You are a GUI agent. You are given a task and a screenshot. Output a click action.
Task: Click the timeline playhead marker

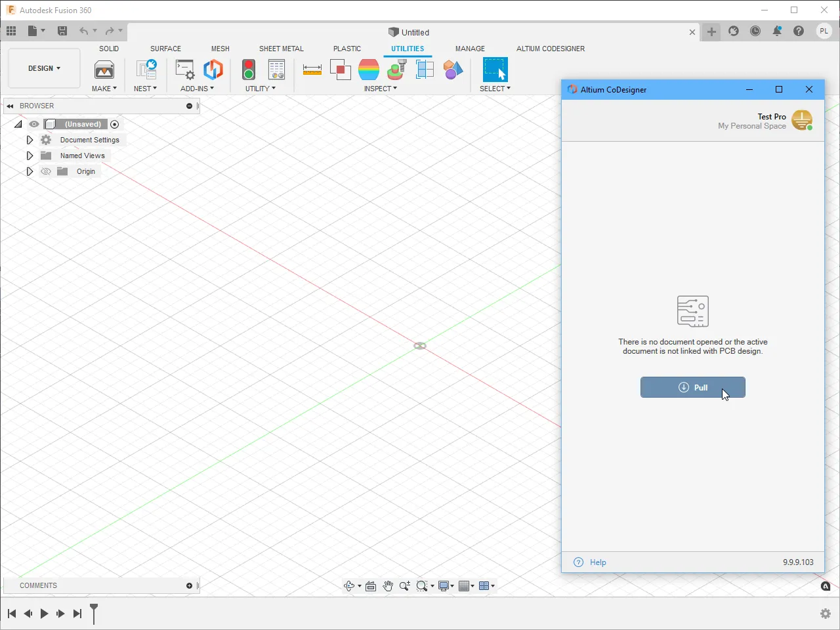(x=94, y=612)
